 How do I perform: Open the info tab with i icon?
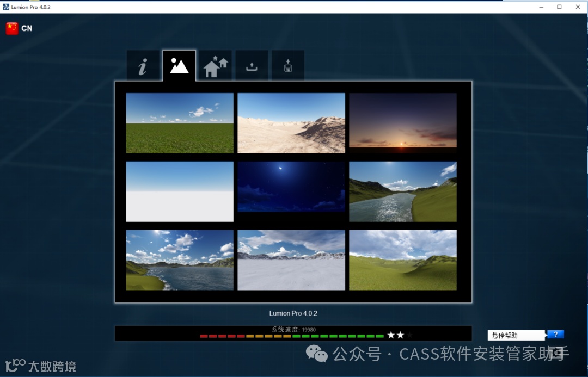click(x=143, y=65)
